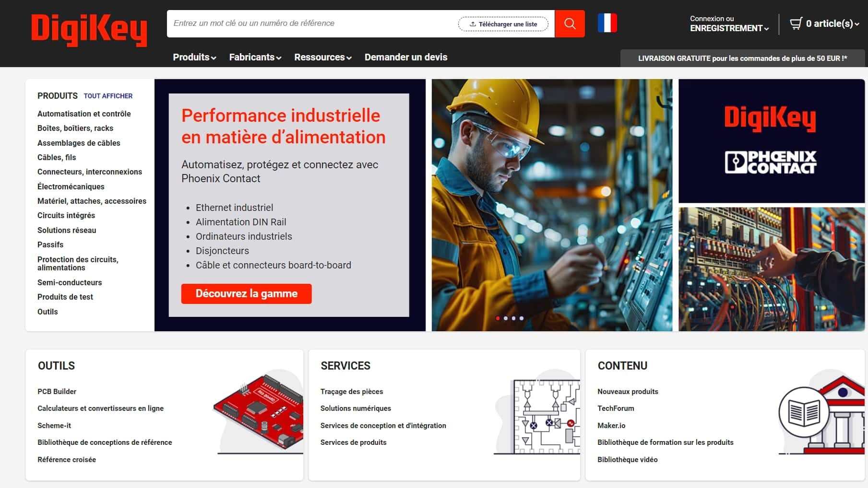Open Demander un devis
The height and width of the screenshot is (488, 868).
pos(406,57)
